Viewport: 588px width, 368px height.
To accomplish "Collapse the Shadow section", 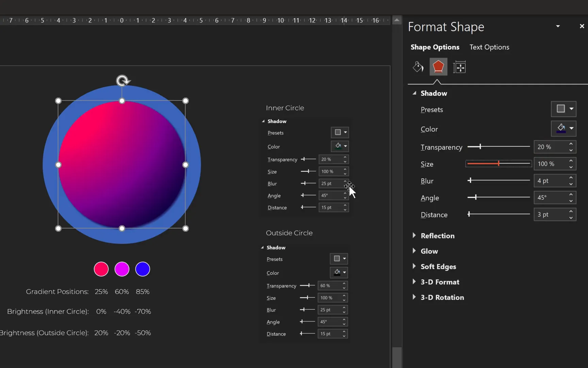I will tap(414, 93).
